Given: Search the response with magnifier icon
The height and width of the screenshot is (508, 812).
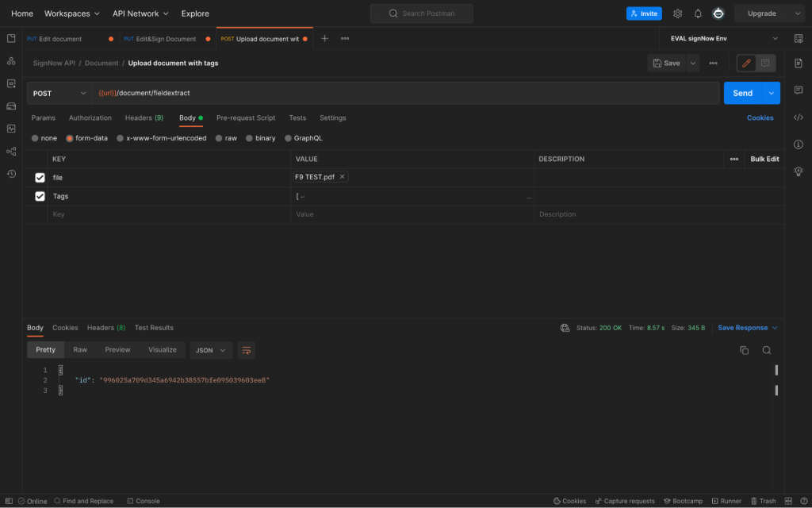Looking at the screenshot, I should pyautogui.click(x=766, y=350).
